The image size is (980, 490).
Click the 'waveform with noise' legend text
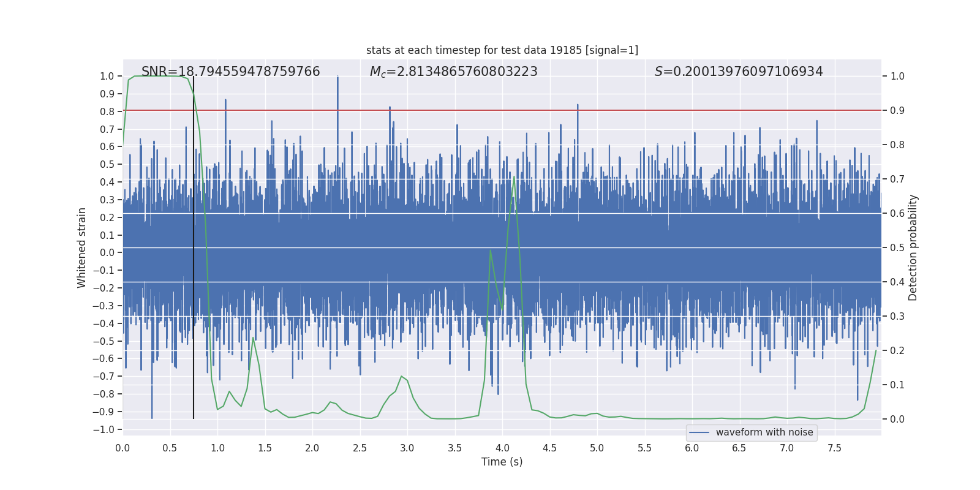[764, 432]
